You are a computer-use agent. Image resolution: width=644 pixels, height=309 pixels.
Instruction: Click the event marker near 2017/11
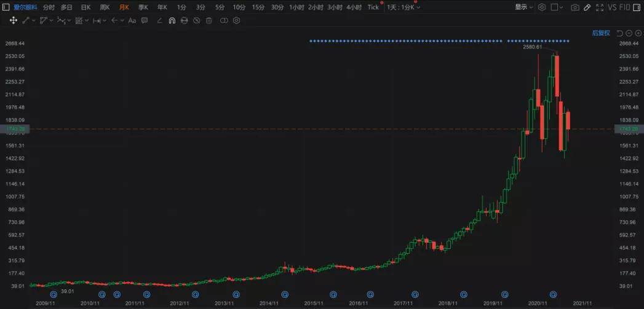click(x=415, y=294)
